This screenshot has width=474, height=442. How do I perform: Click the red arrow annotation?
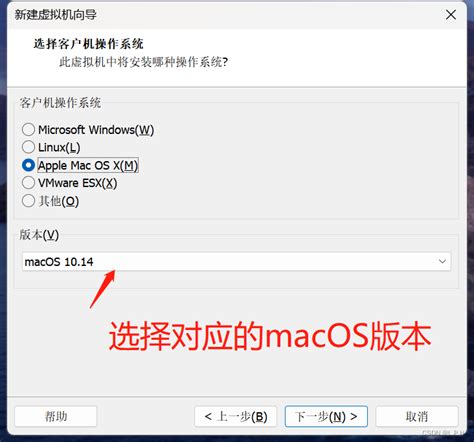pos(102,289)
